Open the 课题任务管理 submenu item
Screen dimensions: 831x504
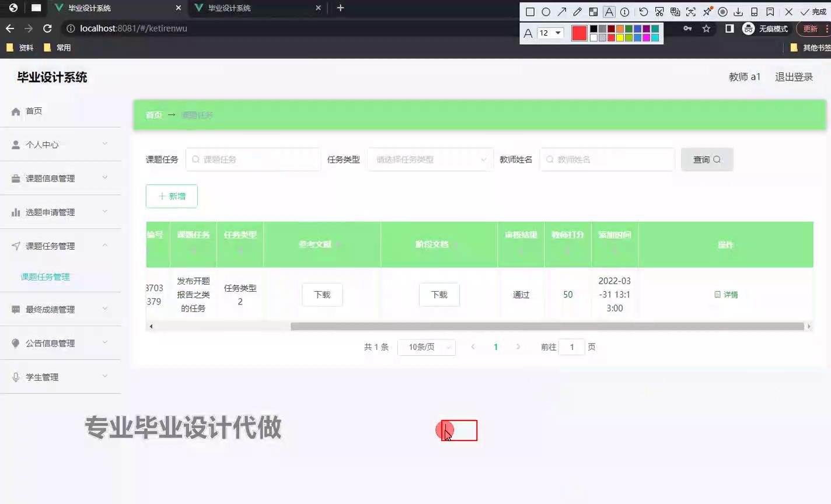click(46, 277)
